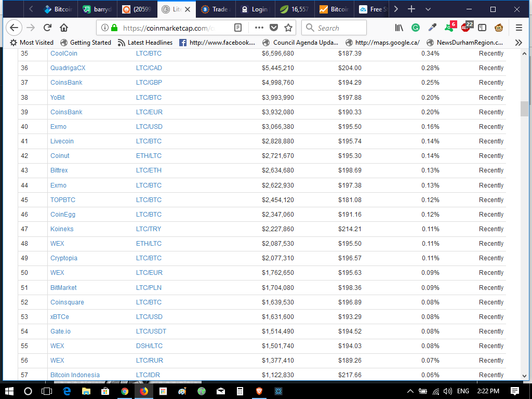Open Cortana search circle on taskbar
Viewport: 532px width, 399px height.
28,391
